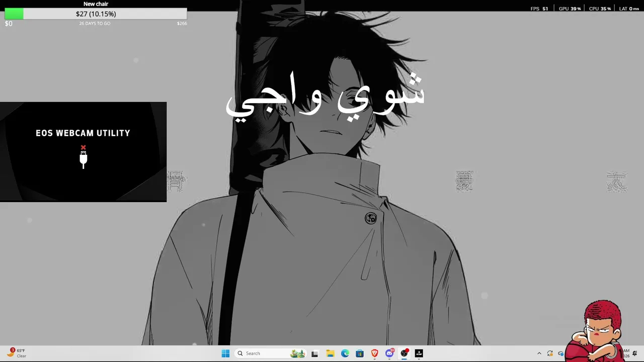Click the GPU 39% overlay readout
Viewport: 644px width, 362px height.
click(570, 9)
